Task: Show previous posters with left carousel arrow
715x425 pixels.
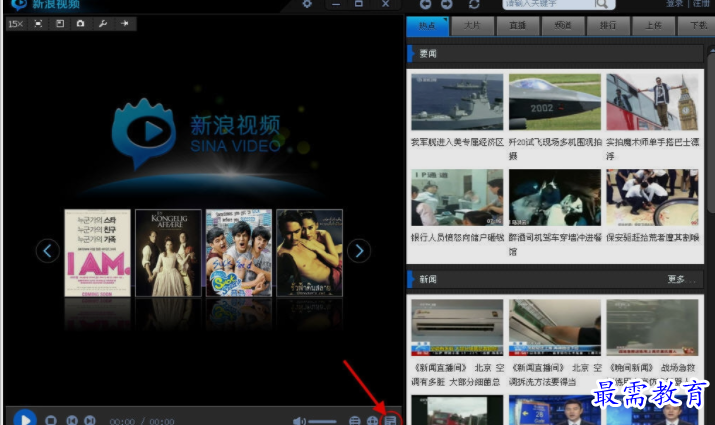Action: pos(47,250)
